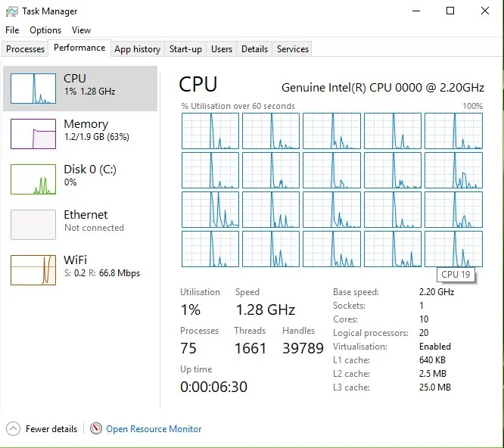Click the base speed value 2.20 GHz
This screenshot has height=448, width=504.
pyautogui.click(x=437, y=292)
